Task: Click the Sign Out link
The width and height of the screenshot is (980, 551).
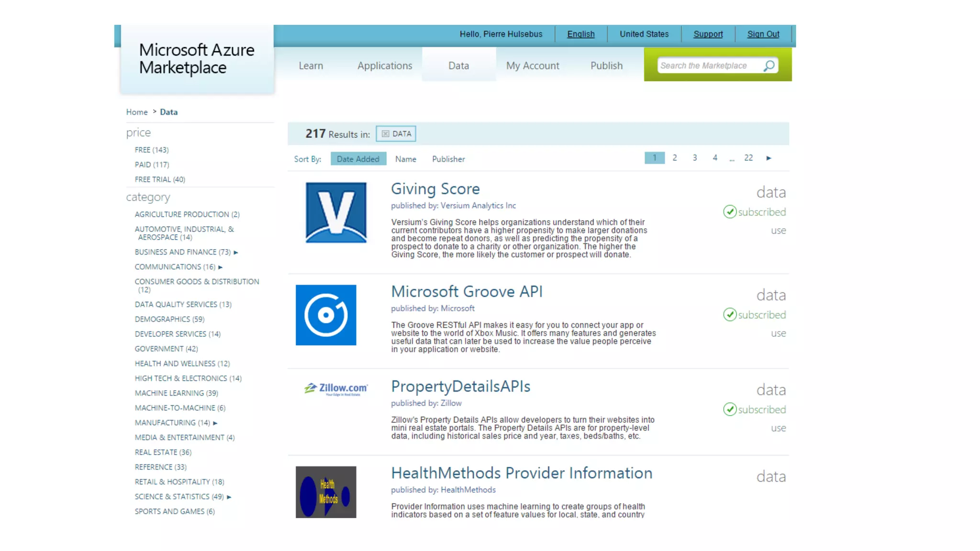Action: point(763,34)
